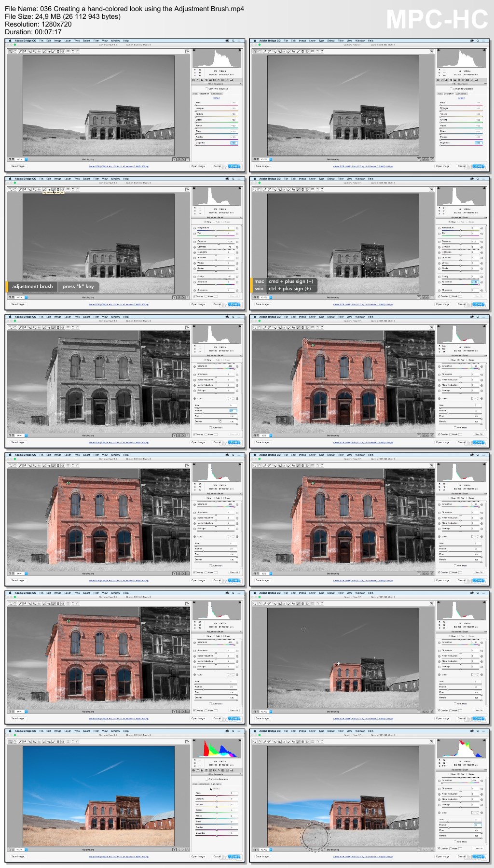The width and height of the screenshot is (494, 868).
Task: Activate Adjustment Brush tool in 'adjustment brush' captioned frame
Action: (x=54, y=189)
